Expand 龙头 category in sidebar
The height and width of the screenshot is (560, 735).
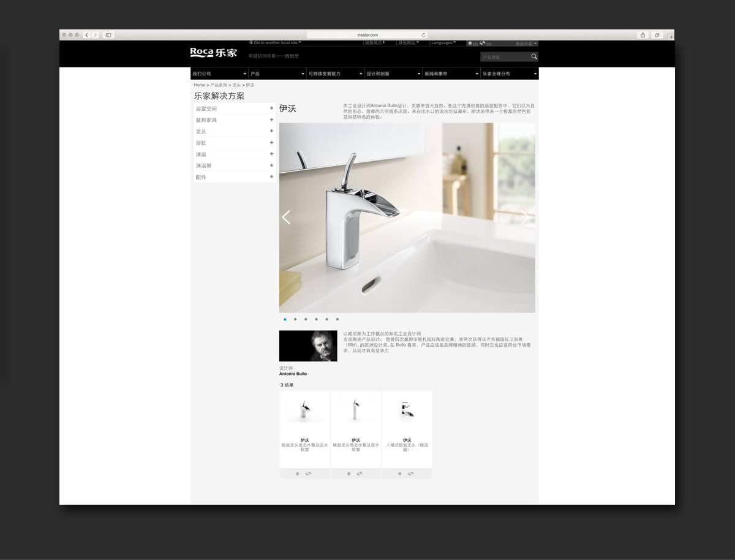point(271,131)
